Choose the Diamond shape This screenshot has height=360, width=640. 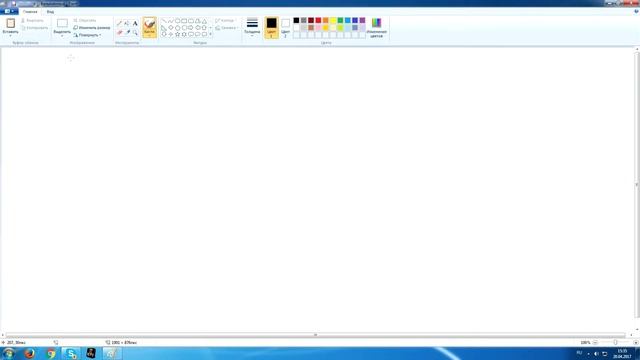coord(171,28)
